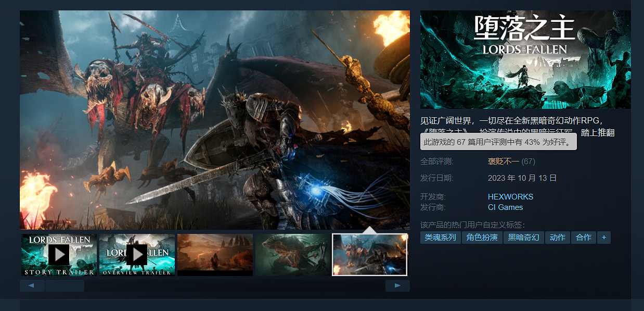Select the 合作 tag
Screen dimensions: 644x311
pyautogui.click(x=584, y=238)
